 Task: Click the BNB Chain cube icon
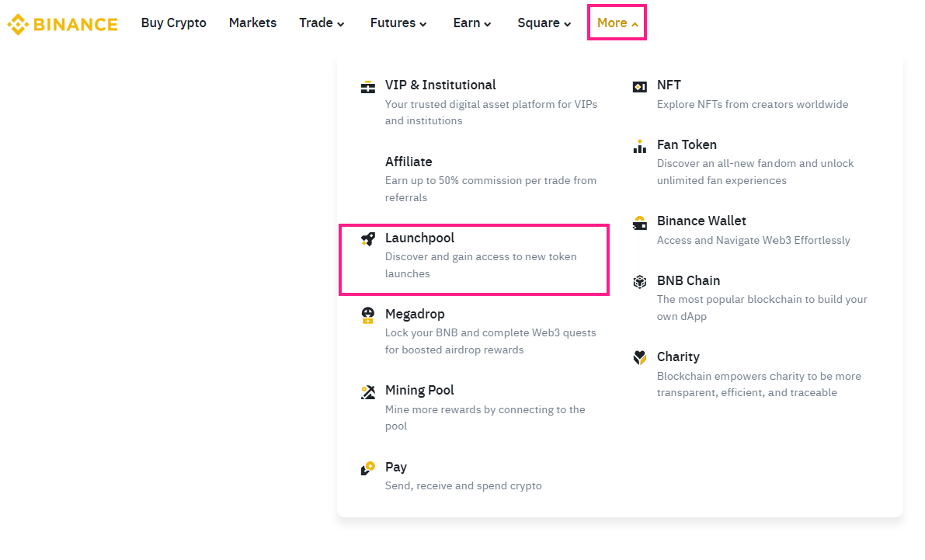639,282
